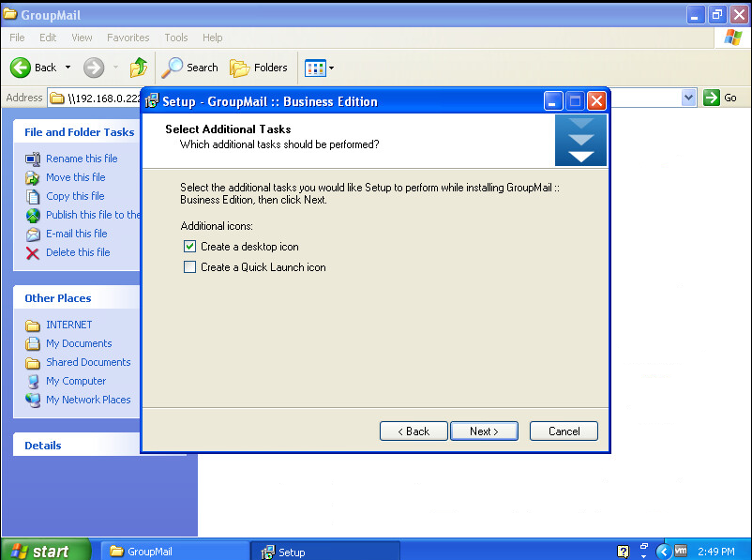Click the Next button in Setup
Image resolution: width=752 pixels, height=560 pixels.
tap(484, 431)
